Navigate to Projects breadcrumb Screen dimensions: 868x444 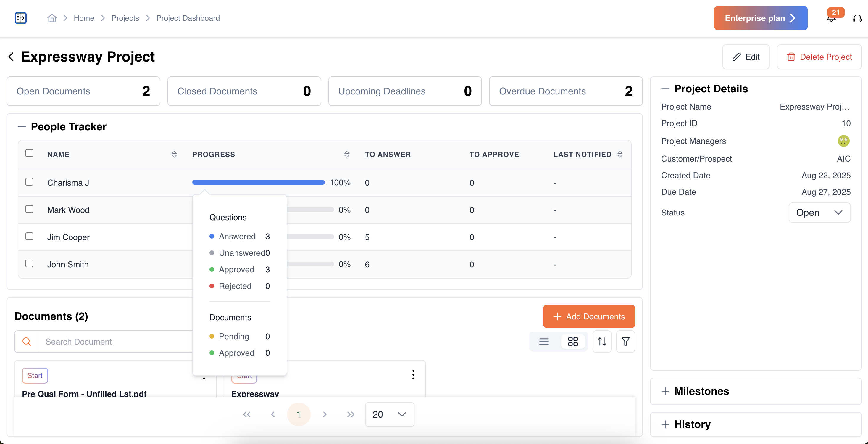(125, 18)
